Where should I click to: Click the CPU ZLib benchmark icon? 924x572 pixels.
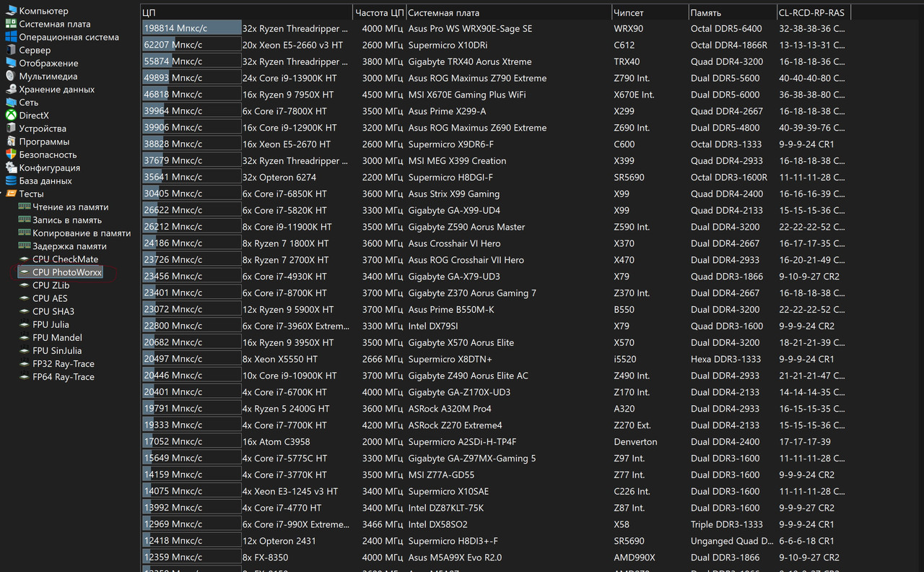pos(25,285)
